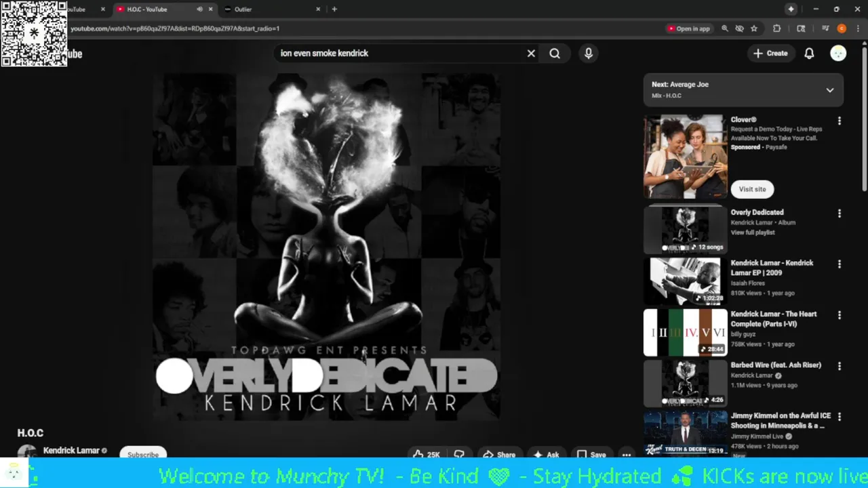Open Barbed Wire (feat. Ash Riser) title

click(x=776, y=365)
